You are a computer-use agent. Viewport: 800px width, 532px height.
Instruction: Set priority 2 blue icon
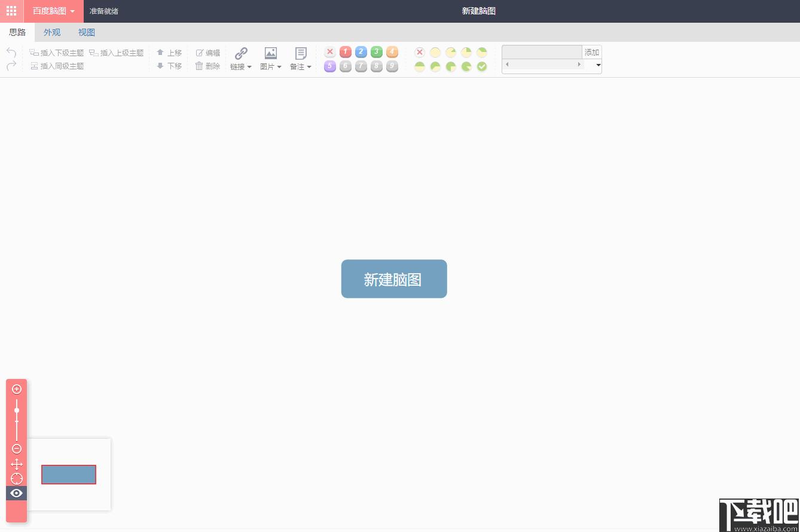(361, 52)
